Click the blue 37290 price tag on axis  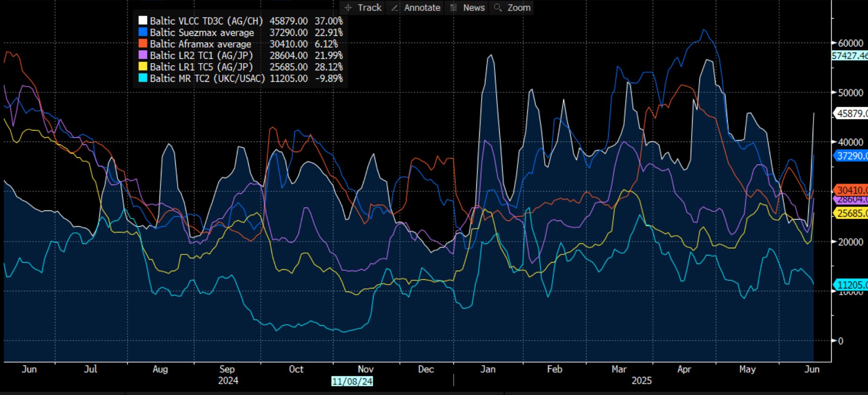click(851, 156)
